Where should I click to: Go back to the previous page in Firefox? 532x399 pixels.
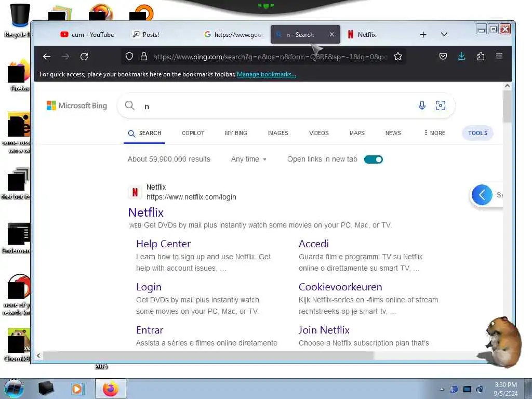[x=47, y=56]
